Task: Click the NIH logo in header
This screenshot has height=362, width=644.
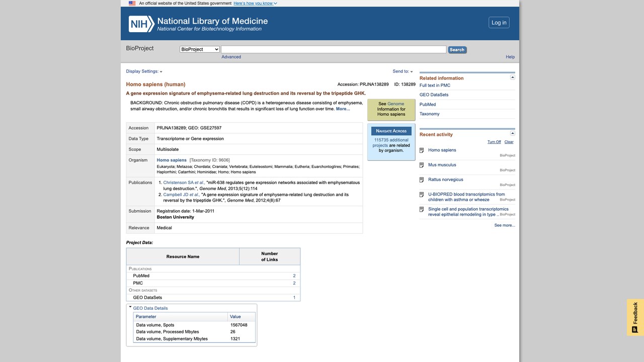Action: (141, 24)
